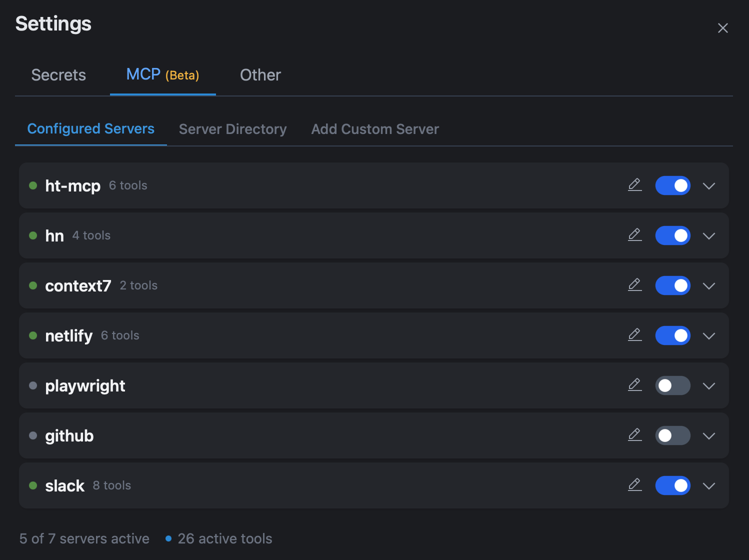This screenshot has width=749, height=560.
Task: Close the Settings dialog
Action: 722,28
